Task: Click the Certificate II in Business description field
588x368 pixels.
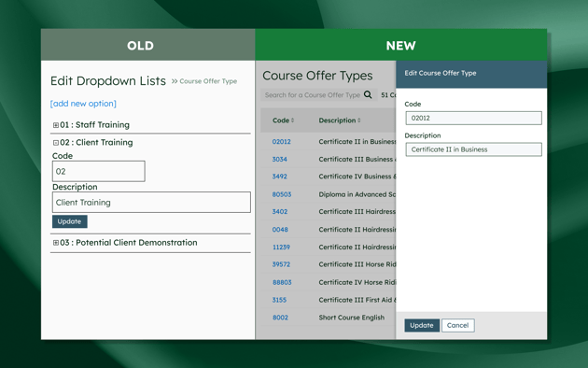Action: (473, 149)
